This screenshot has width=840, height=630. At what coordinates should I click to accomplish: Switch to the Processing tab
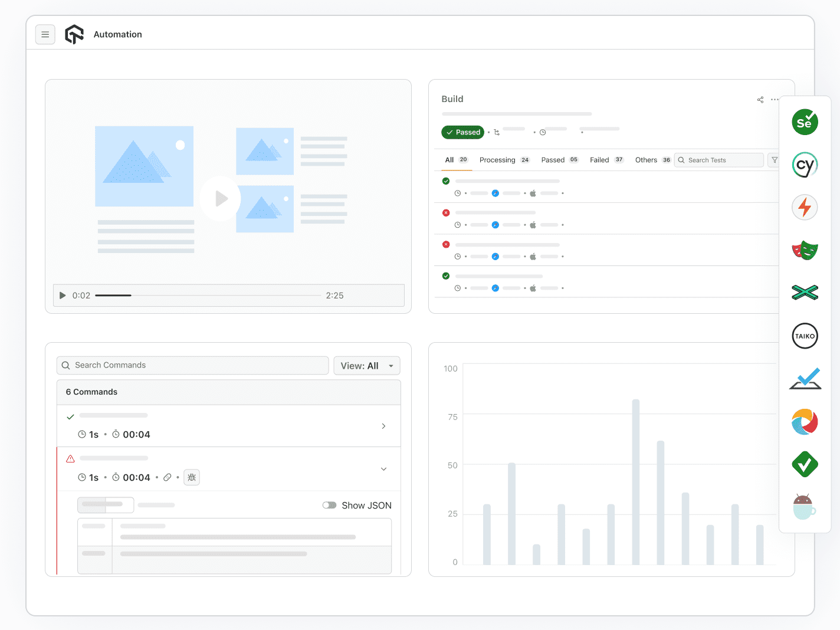[x=504, y=160]
